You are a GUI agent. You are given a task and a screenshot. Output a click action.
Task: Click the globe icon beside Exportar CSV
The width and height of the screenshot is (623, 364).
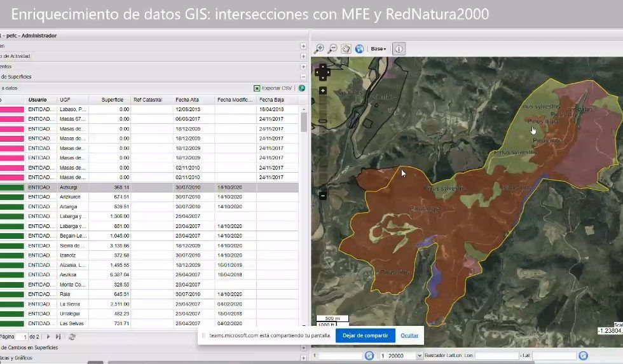302,88
